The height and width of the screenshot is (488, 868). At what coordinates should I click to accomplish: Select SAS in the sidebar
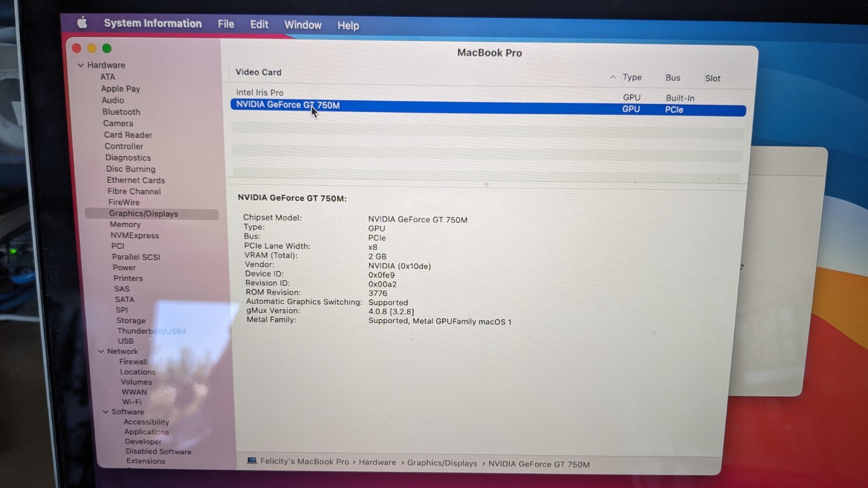122,289
